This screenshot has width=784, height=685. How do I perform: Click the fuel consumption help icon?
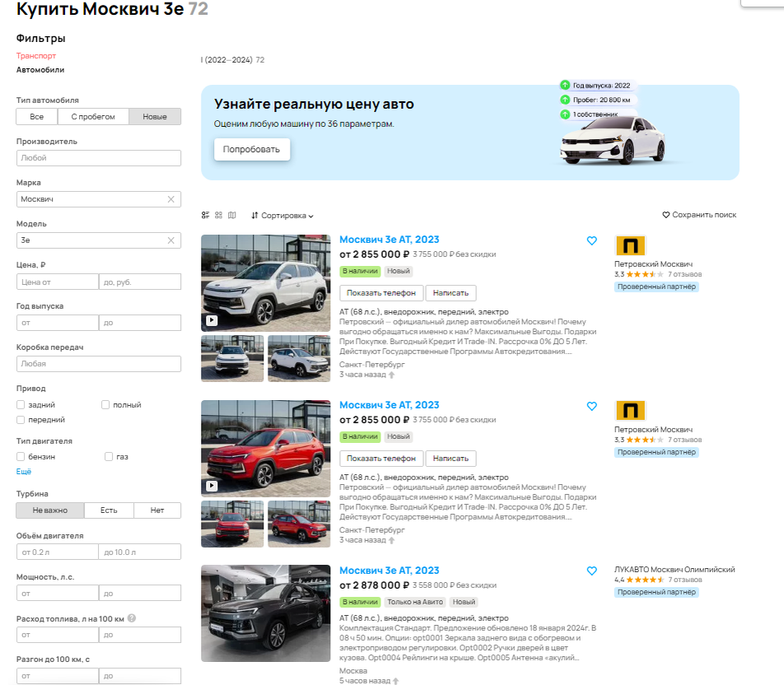(x=132, y=618)
